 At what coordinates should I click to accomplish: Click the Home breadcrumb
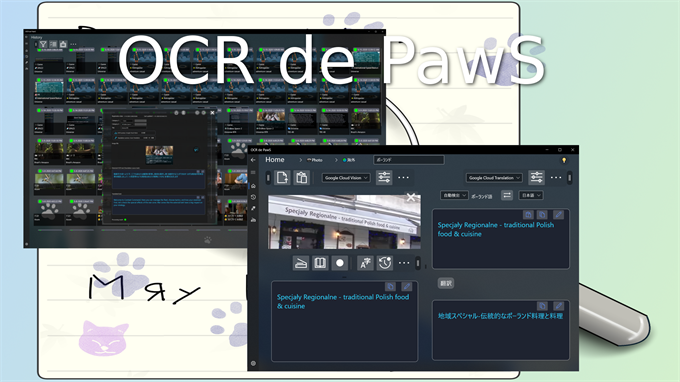275,160
